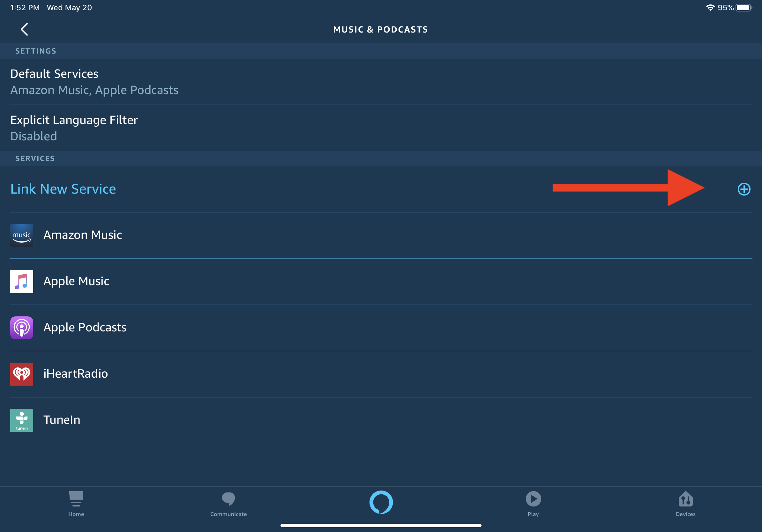Screen dimensions: 762x532
Task: Tap the Apple Music icon
Action: [x=21, y=281]
